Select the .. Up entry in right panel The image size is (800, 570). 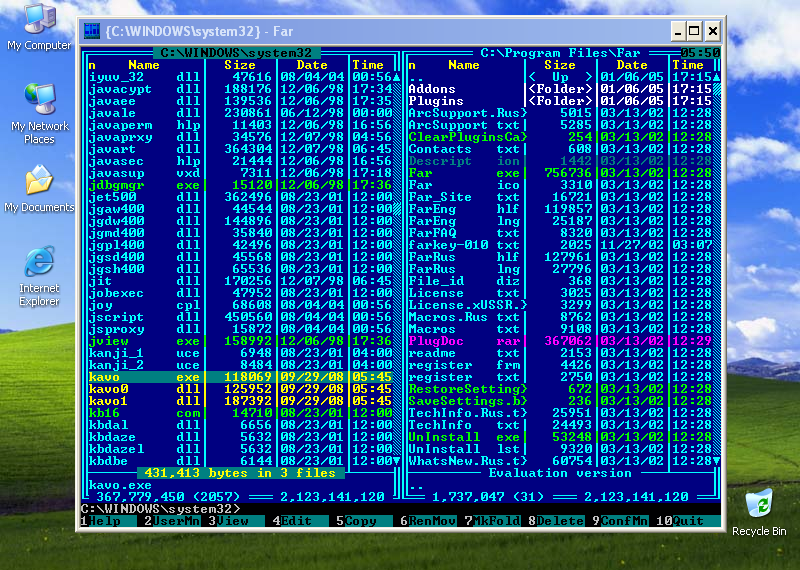click(560, 77)
